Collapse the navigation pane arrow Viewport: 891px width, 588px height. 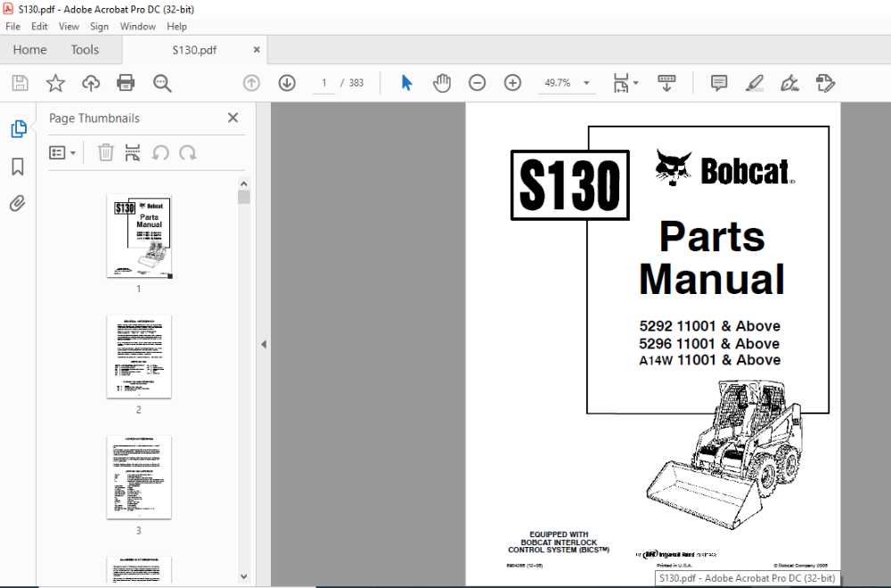click(264, 344)
